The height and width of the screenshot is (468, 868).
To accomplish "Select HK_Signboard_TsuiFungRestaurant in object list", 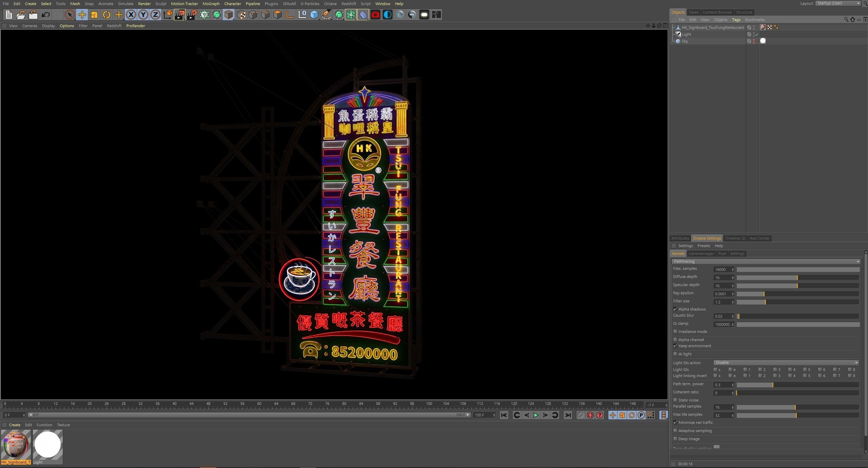I will pos(713,27).
